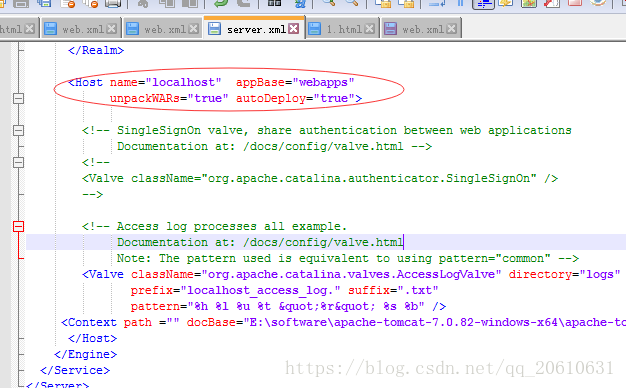This screenshot has height=388, width=626.
Task: Click the SingleSignOn valve comment line
Action: [x=327, y=130]
